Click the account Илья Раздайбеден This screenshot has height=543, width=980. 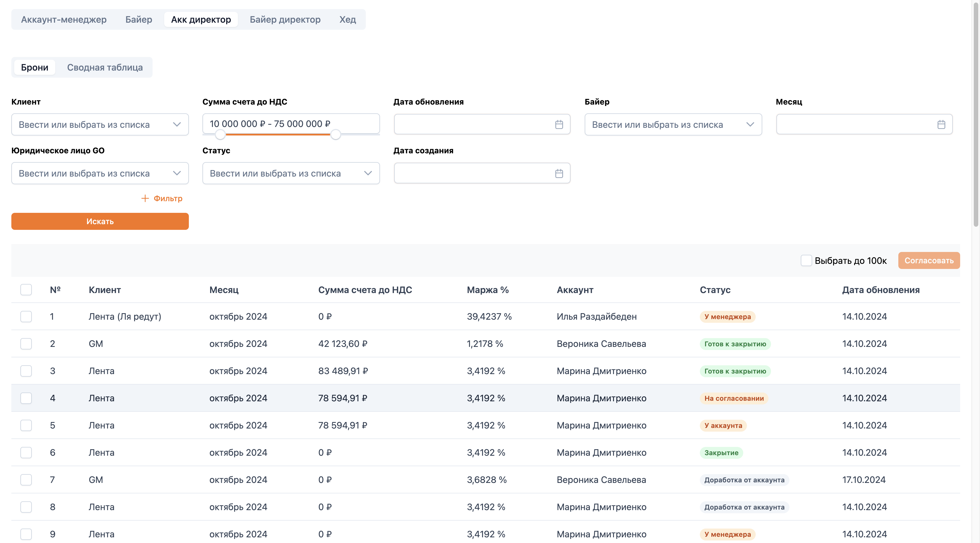(x=597, y=316)
